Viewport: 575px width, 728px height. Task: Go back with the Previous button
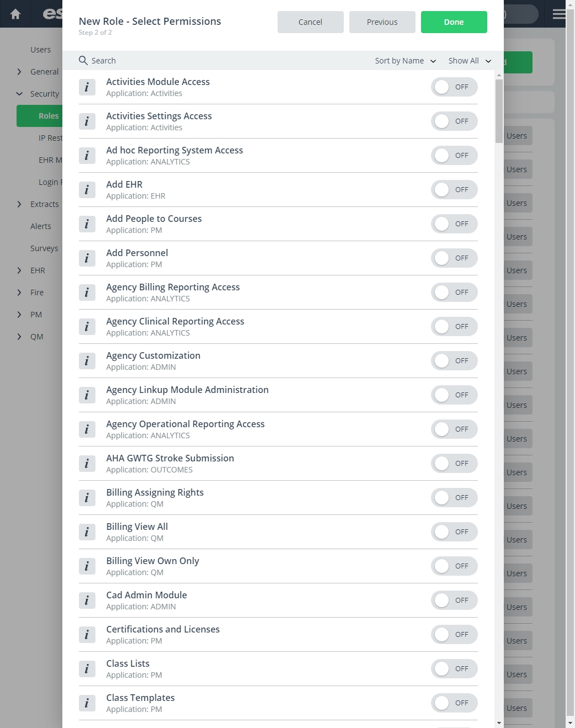click(x=382, y=22)
